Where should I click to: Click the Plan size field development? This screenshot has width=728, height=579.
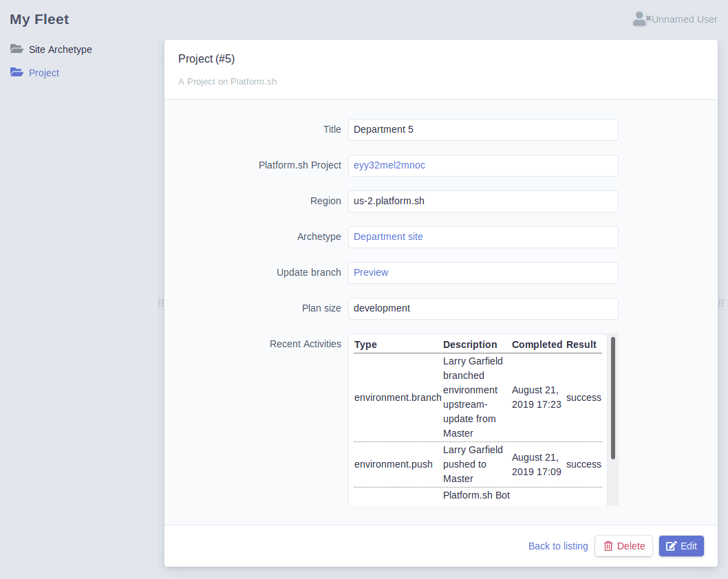(483, 309)
